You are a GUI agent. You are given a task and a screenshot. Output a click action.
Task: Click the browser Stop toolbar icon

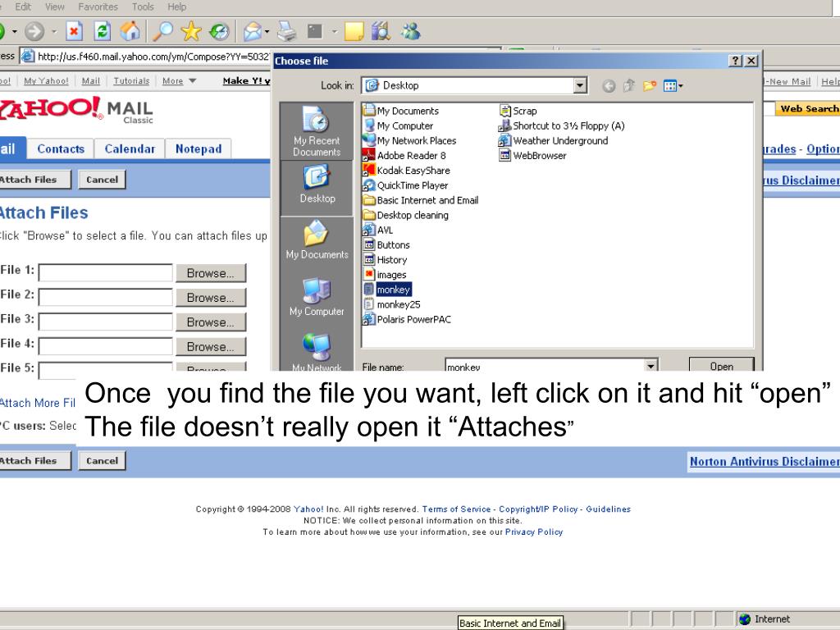tap(74, 32)
